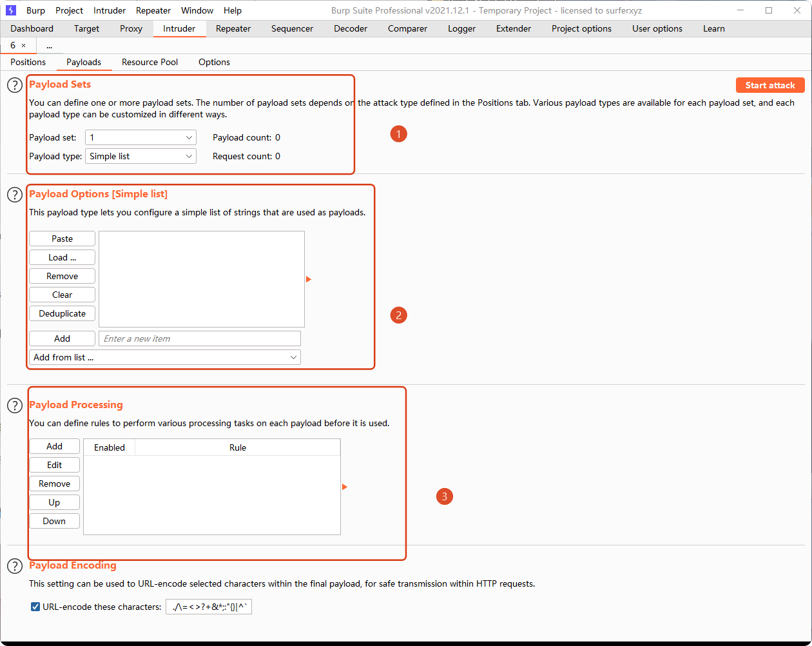Click the Paste button
The width and height of the screenshot is (812, 646).
(x=62, y=239)
